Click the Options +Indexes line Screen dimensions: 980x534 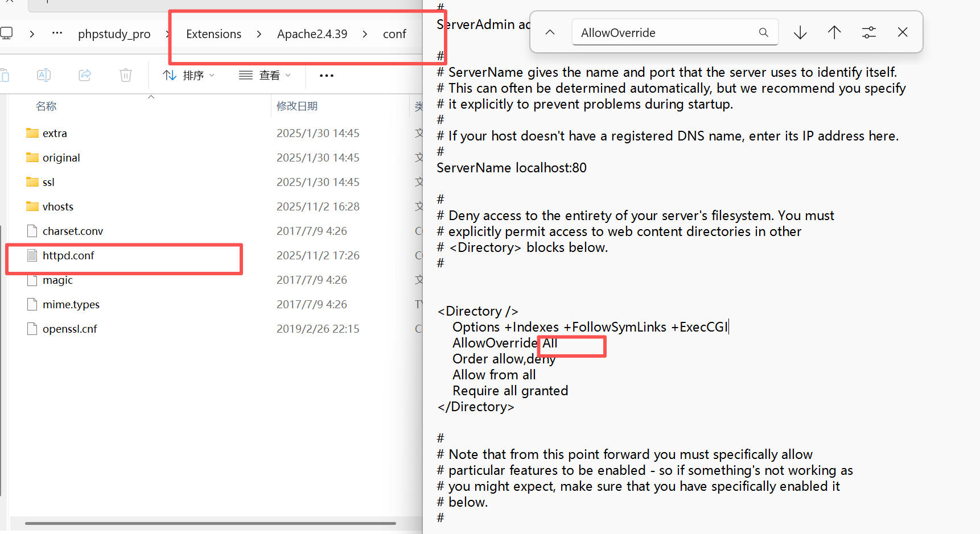(x=590, y=327)
